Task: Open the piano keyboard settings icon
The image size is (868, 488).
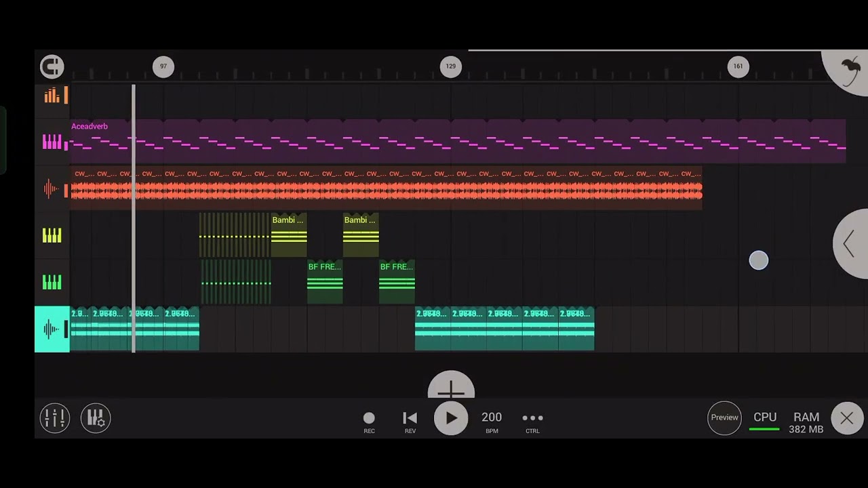Action: (96, 418)
